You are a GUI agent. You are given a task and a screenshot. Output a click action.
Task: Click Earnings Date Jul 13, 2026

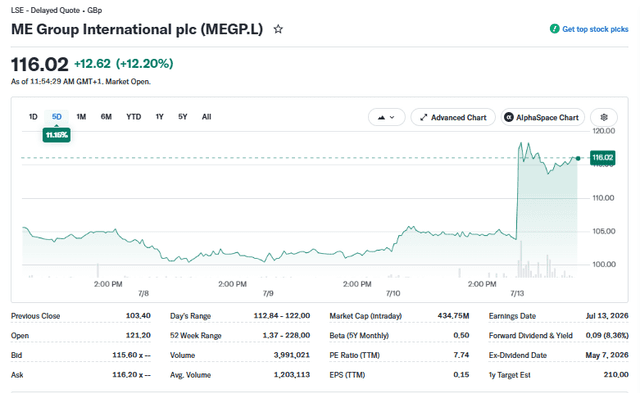[607, 316]
